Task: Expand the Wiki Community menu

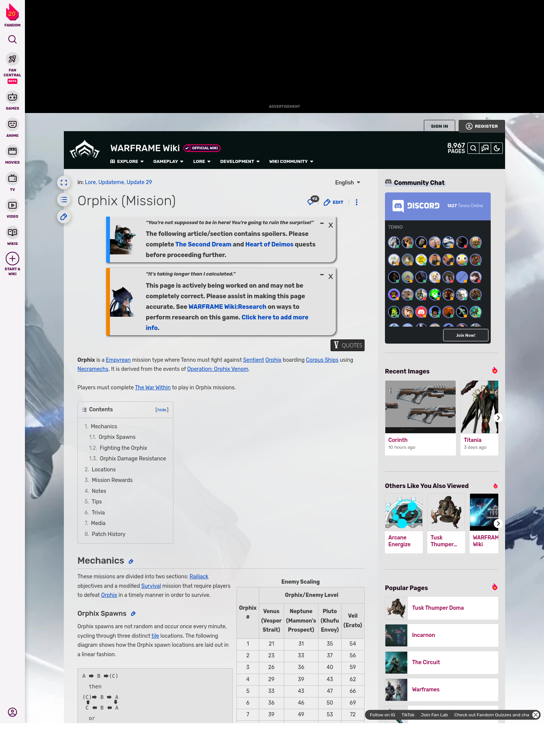Action: point(291,161)
